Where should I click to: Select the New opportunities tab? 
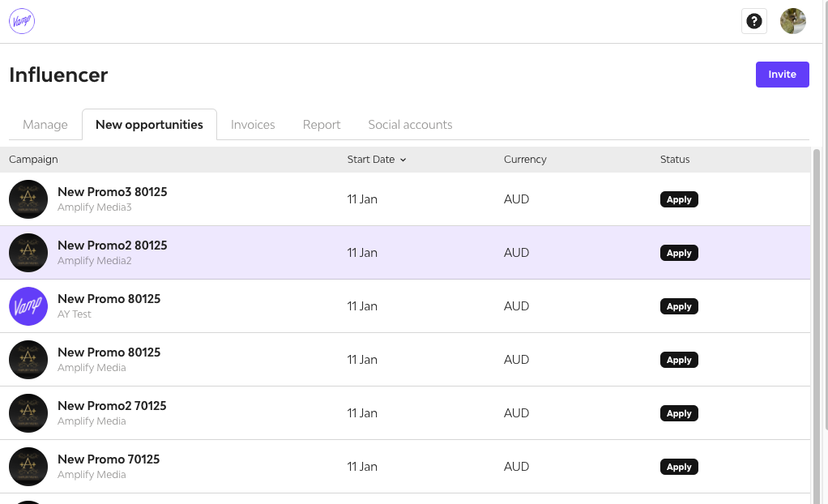149,125
